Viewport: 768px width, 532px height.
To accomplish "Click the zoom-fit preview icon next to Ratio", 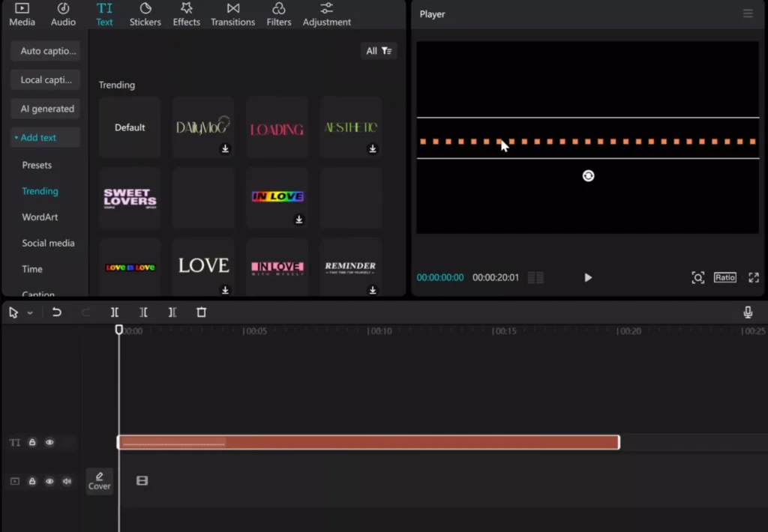I will click(698, 277).
